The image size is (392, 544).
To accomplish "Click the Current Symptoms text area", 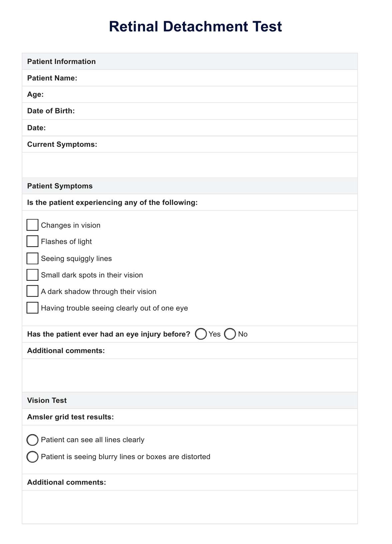I will 190,165.
